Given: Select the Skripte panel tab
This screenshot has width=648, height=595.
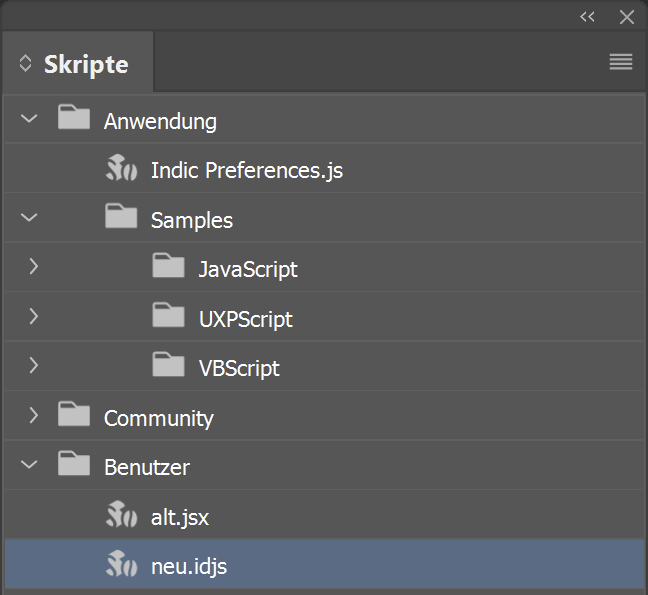Looking at the screenshot, I should tap(78, 62).
